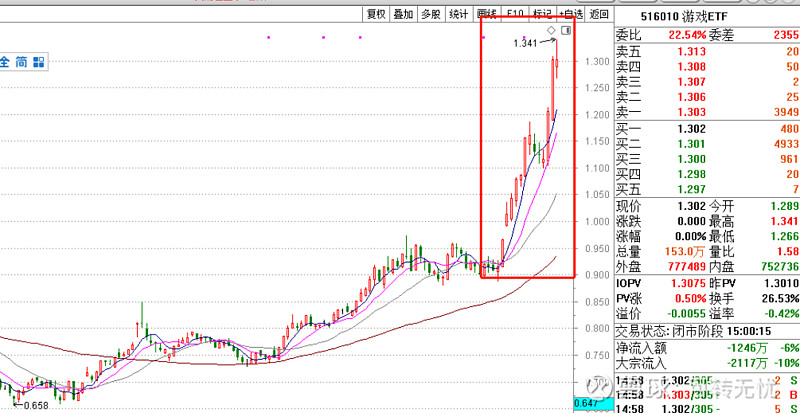Click the 最高 value 1.341 in quote panel
800x413 pixels.
point(785,222)
